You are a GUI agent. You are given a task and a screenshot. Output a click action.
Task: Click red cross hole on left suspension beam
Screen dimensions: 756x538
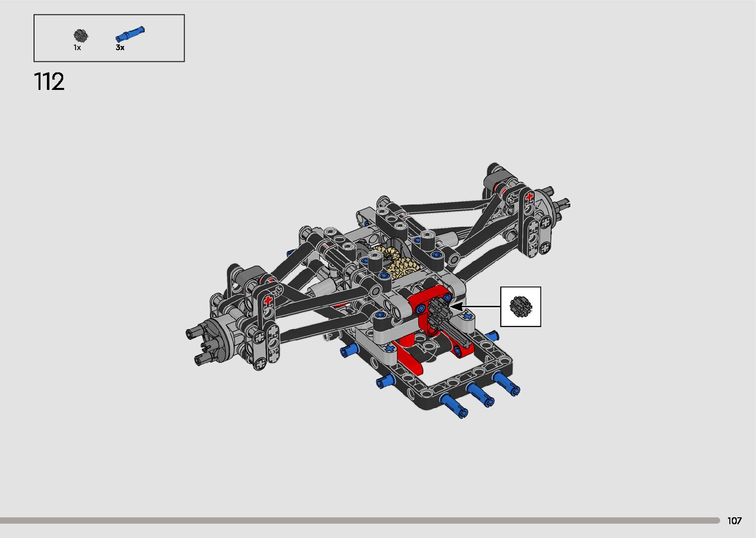coord(268,300)
